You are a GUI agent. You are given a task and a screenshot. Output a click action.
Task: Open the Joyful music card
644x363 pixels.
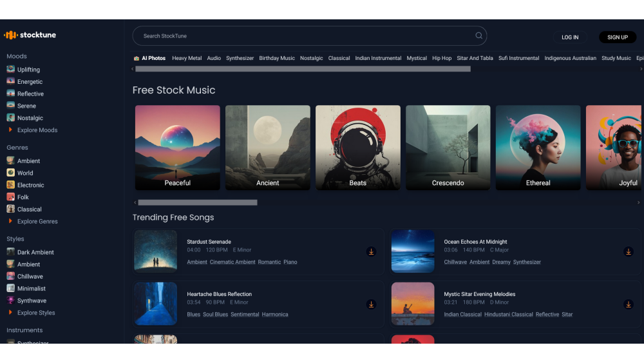614,148
